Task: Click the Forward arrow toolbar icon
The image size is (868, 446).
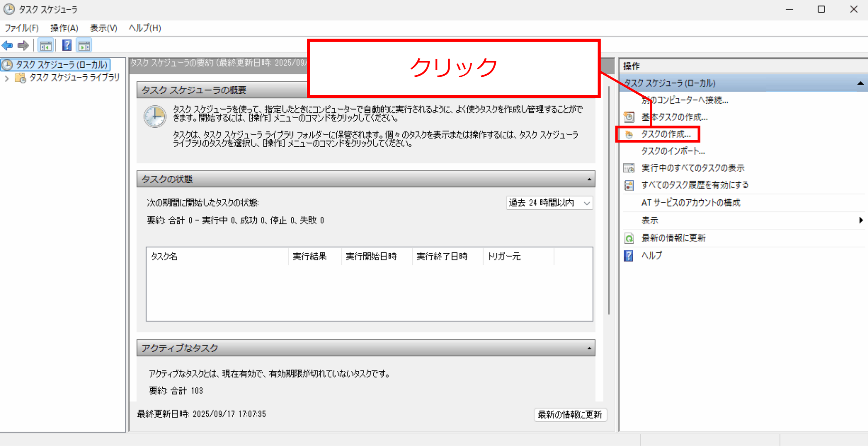Action: click(23, 45)
